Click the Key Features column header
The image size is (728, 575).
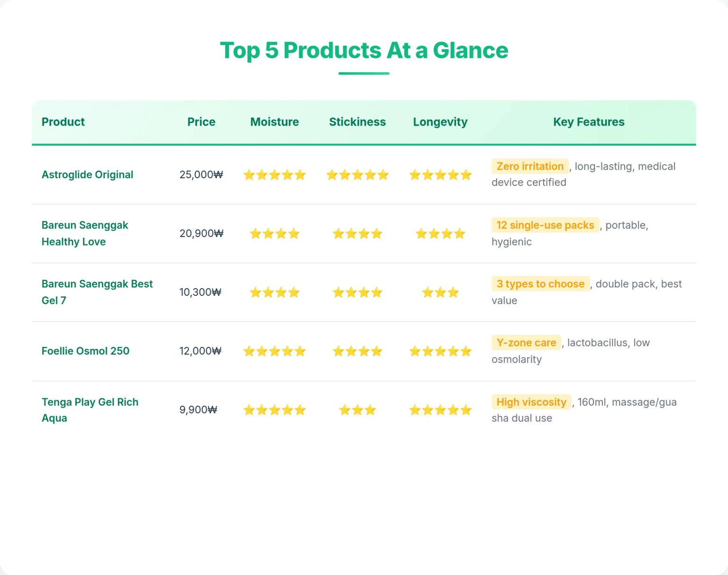point(589,122)
